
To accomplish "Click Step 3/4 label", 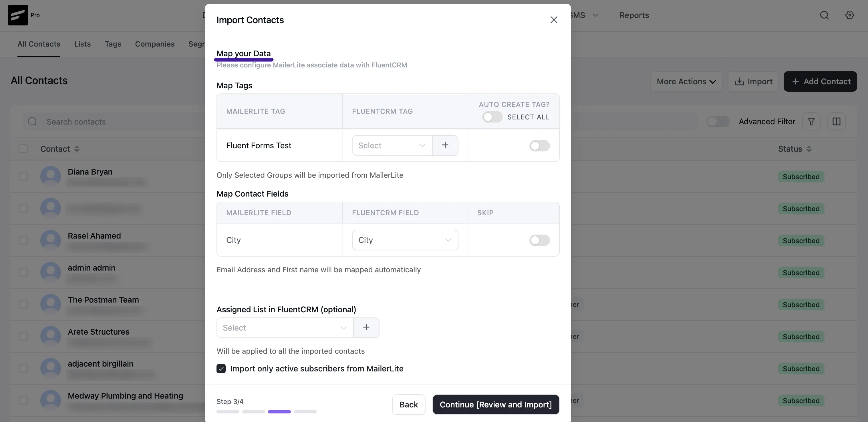I will tap(230, 401).
